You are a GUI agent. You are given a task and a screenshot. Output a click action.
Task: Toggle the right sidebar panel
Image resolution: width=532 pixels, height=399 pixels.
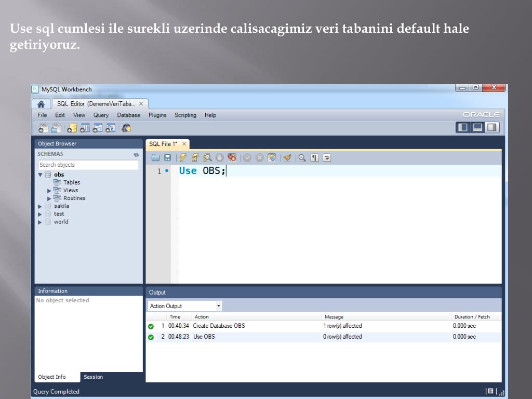[492, 128]
